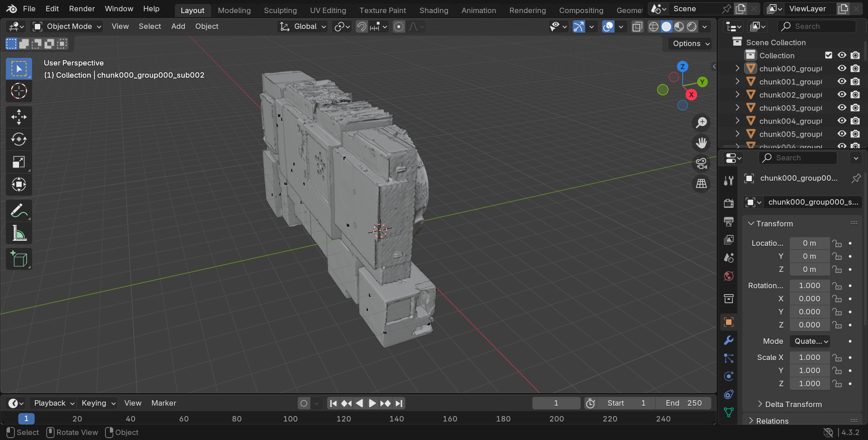Select the 3D Cursor tool
The height and width of the screenshot is (440, 868).
pos(19,91)
